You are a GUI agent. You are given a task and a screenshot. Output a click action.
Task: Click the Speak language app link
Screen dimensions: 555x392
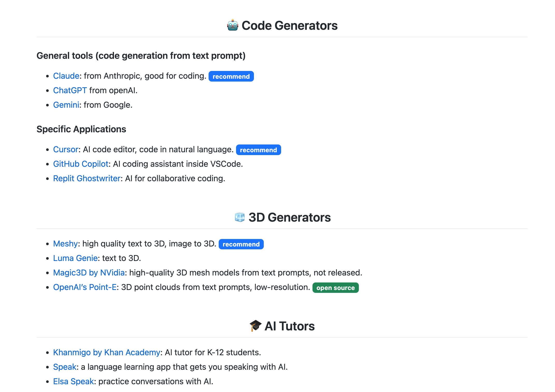click(65, 367)
